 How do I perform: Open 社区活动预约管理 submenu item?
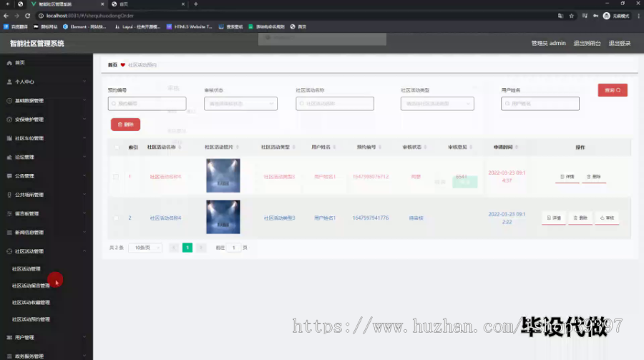(x=31, y=319)
